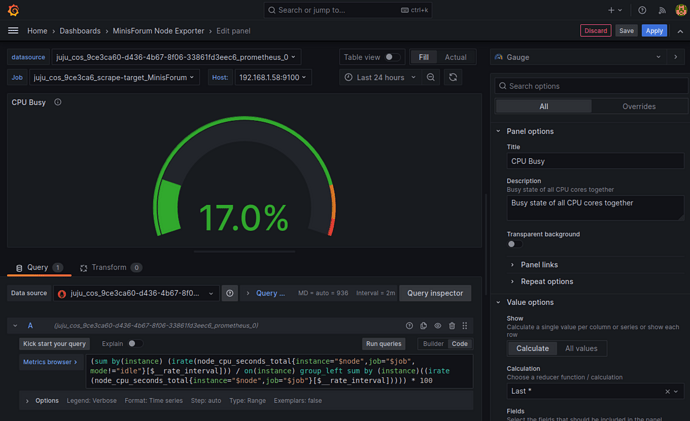Click Kick start your query
The height and width of the screenshot is (421, 690).
tap(54, 344)
